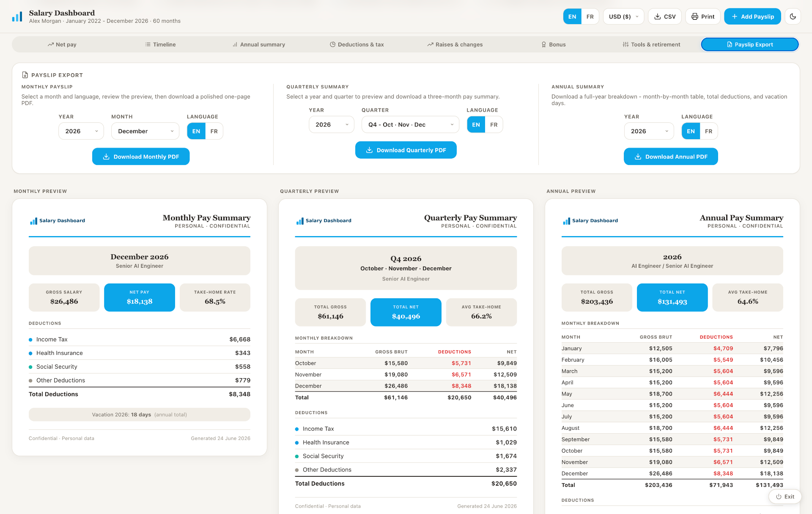Click the Print button
The image size is (812, 514).
pos(703,16)
